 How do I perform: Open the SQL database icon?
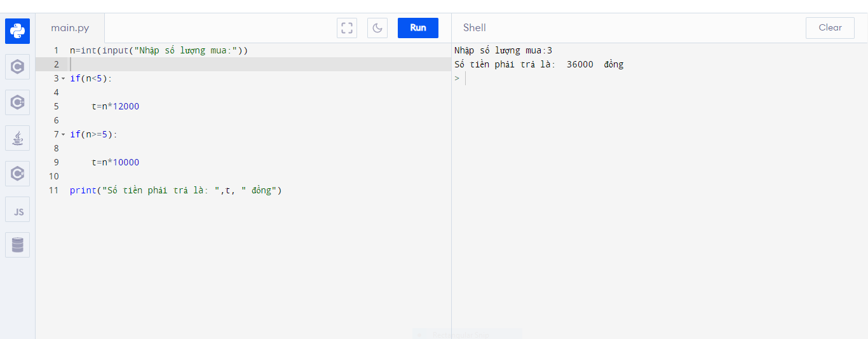(17, 245)
